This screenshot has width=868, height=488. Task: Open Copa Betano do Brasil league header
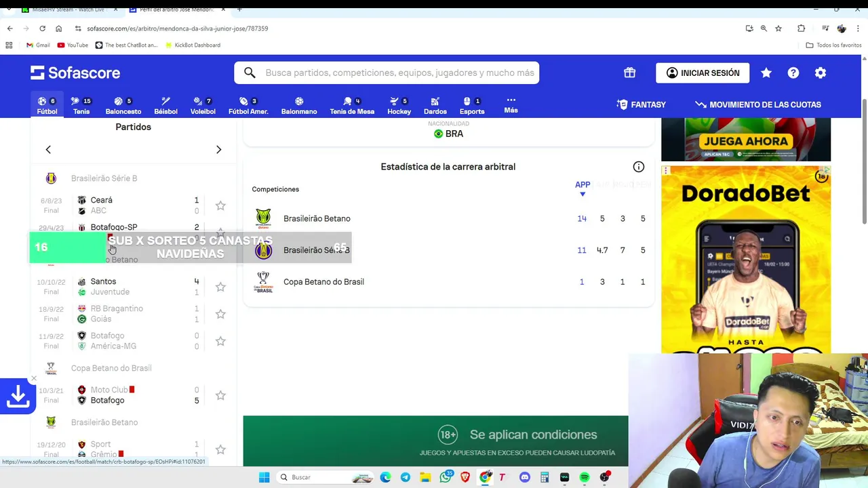tap(133, 368)
